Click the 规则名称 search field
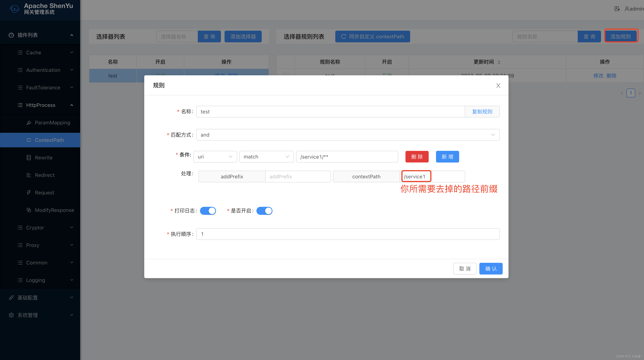644x360 pixels. click(545, 36)
